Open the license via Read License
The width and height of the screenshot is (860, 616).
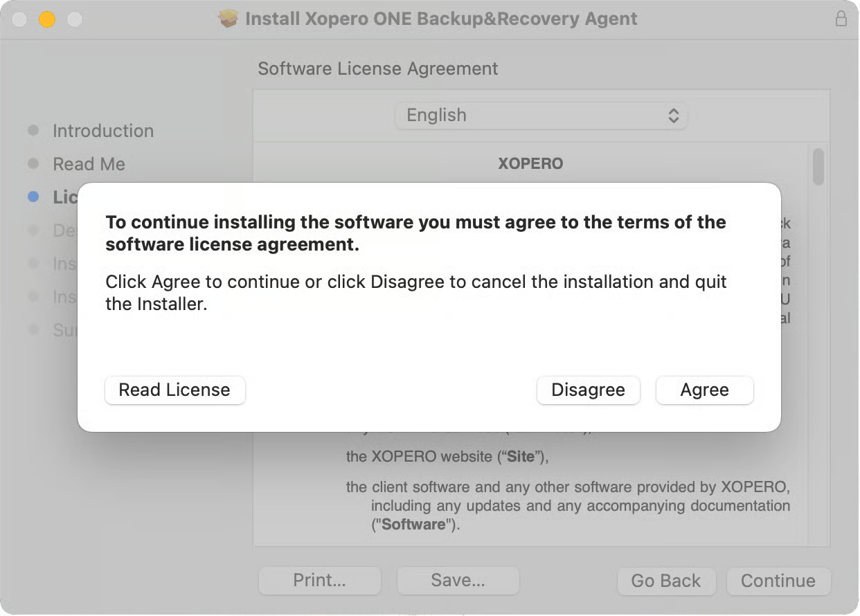point(174,390)
